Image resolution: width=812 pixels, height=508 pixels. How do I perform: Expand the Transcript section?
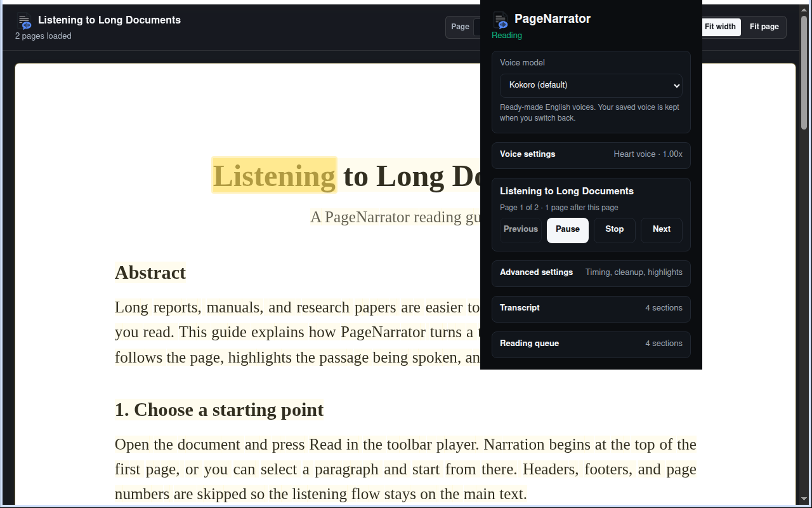(591, 308)
